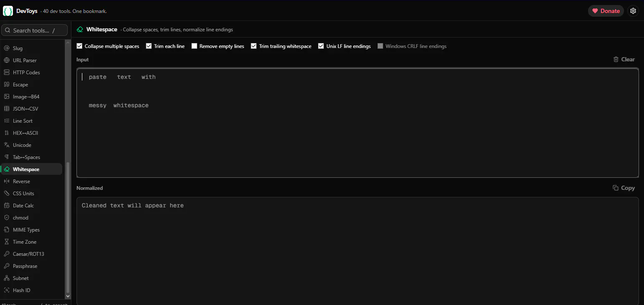This screenshot has height=305, width=644.
Task: Click the Date Calc calendar icon
Action: pyautogui.click(x=6, y=206)
